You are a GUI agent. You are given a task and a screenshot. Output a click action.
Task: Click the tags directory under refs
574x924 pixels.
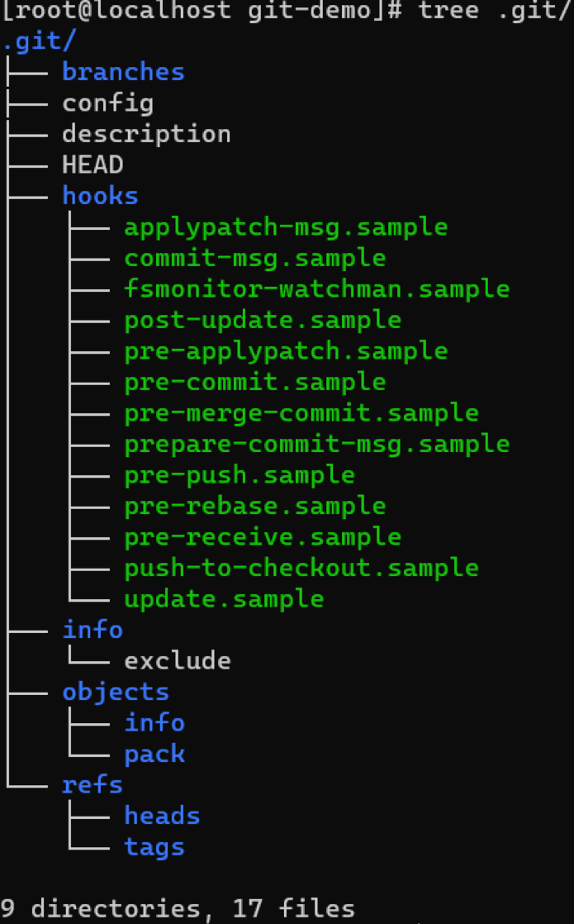(x=154, y=847)
